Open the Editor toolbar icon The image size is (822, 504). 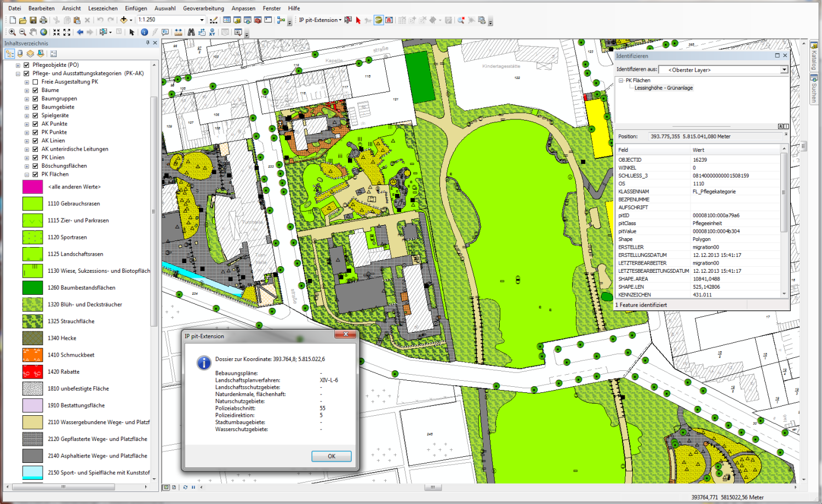click(214, 20)
